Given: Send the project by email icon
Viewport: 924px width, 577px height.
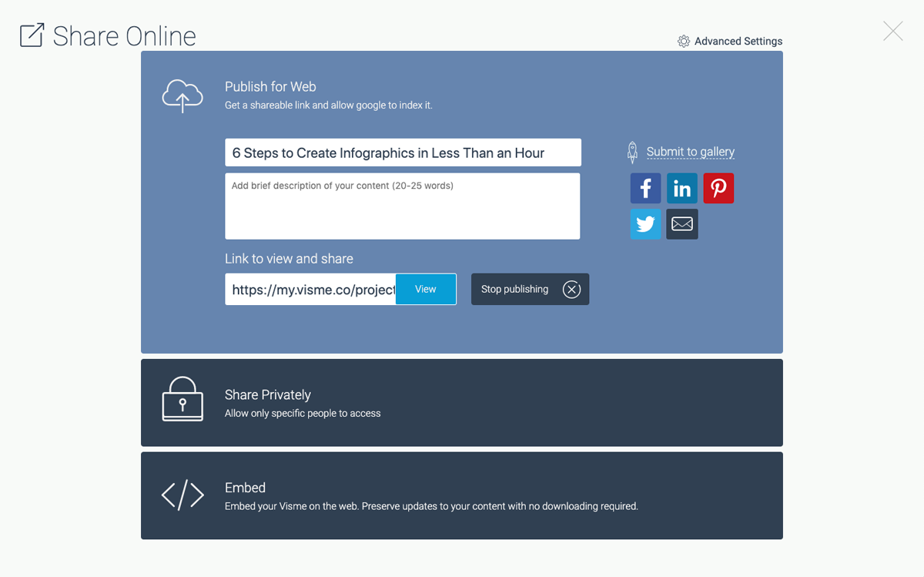Looking at the screenshot, I should pyautogui.click(x=682, y=224).
